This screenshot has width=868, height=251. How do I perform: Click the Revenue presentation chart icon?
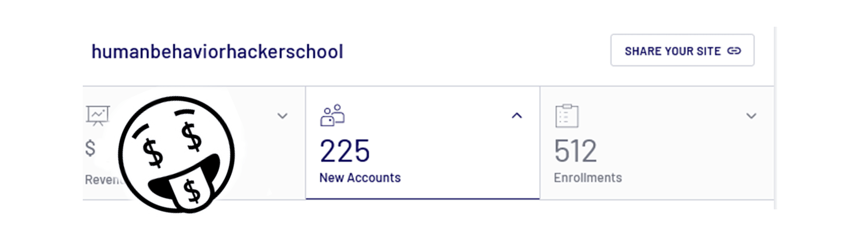[x=98, y=115]
